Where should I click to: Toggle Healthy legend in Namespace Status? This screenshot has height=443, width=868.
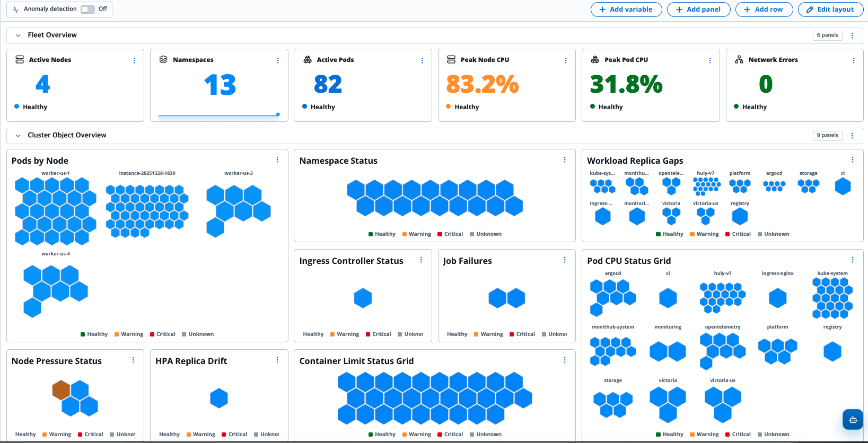(382, 234)
